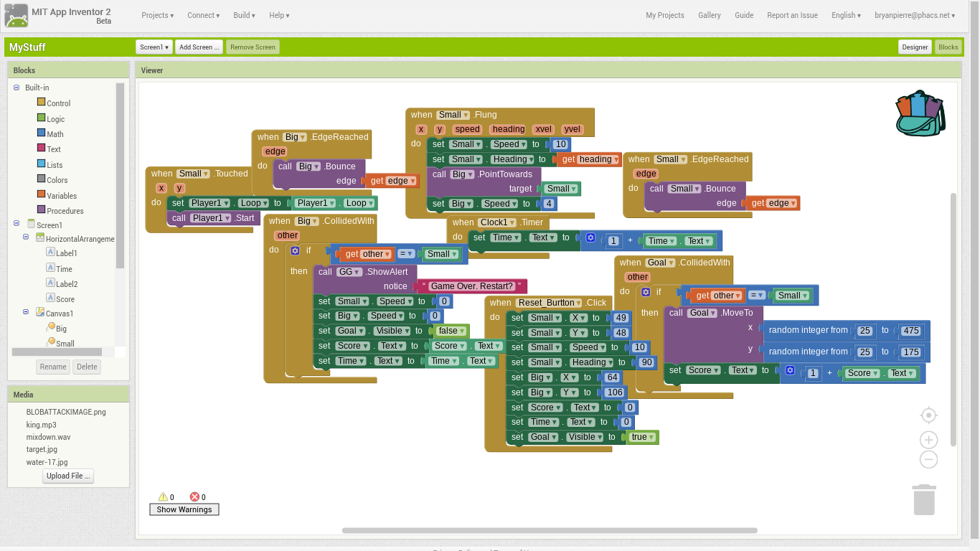Open the Build menu
Image resolution: width=980 pixels, height=551 pixels.
click(x=245, y=15)
